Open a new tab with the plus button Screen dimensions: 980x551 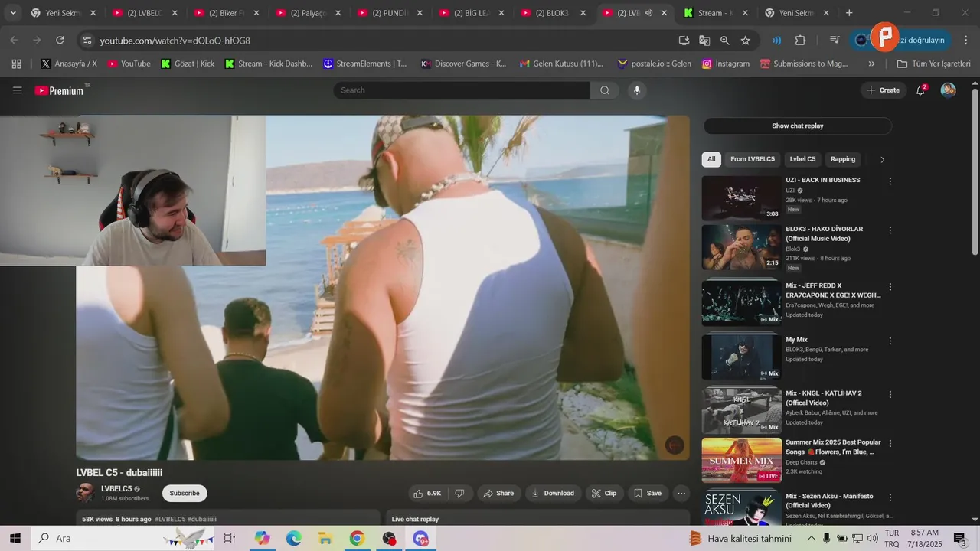849,13
